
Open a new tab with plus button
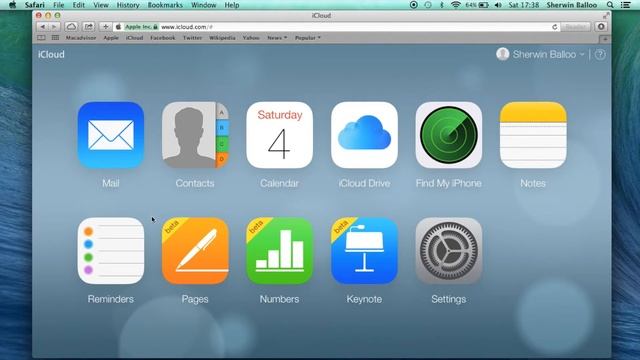(605, 39)
